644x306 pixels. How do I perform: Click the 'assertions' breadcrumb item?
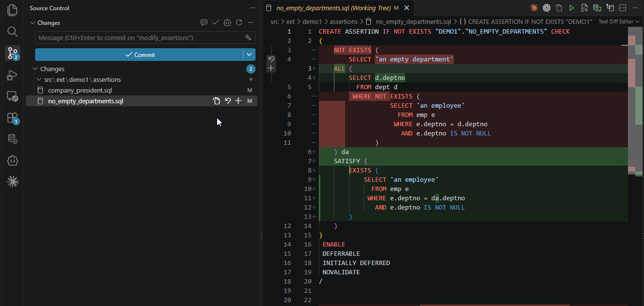tap(344, 21)
